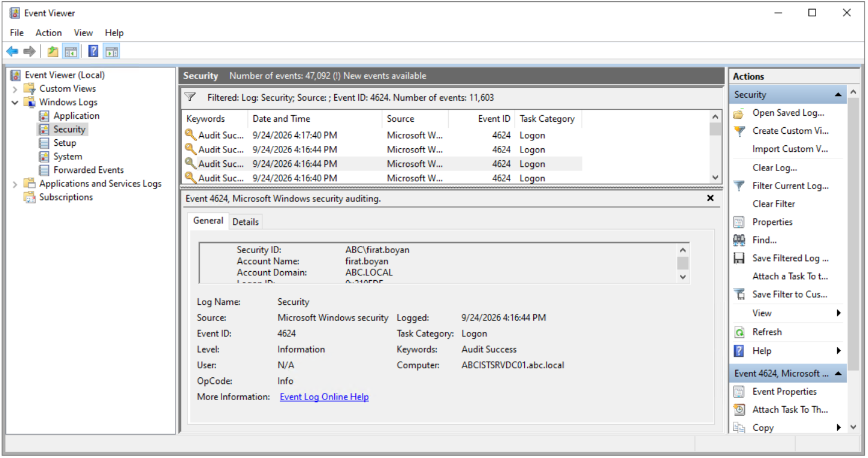Click Import Custom View action

click(x=790, y=149)
